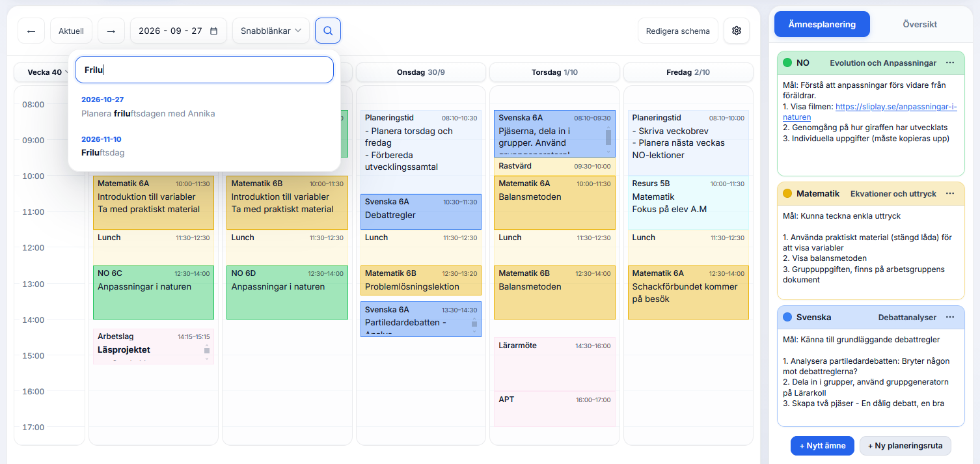The height and width of the screenshot is (464, 980).
Task: Click Redigera schema button
Action: [678, 31]
